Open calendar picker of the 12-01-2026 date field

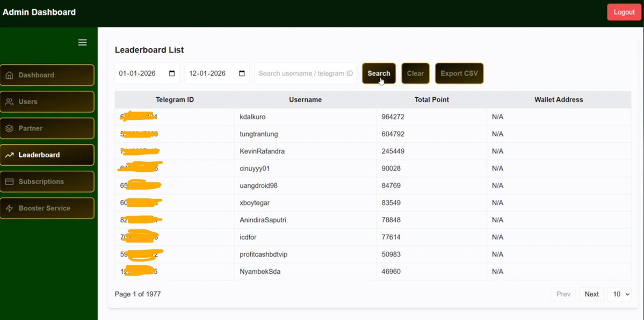[x=242, y=74]
